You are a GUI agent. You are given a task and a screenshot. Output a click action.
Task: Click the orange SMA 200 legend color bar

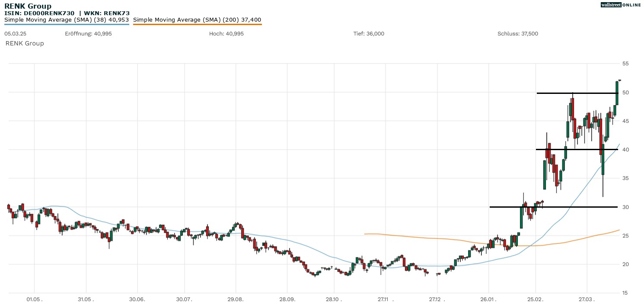pyautogui.click(x=197, y=24)
